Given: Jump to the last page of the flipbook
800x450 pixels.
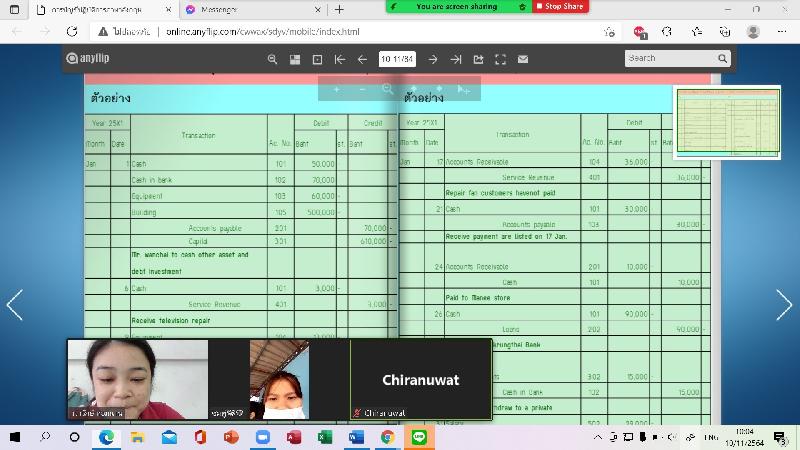Looking at the screenshot, I should point(456,59).
